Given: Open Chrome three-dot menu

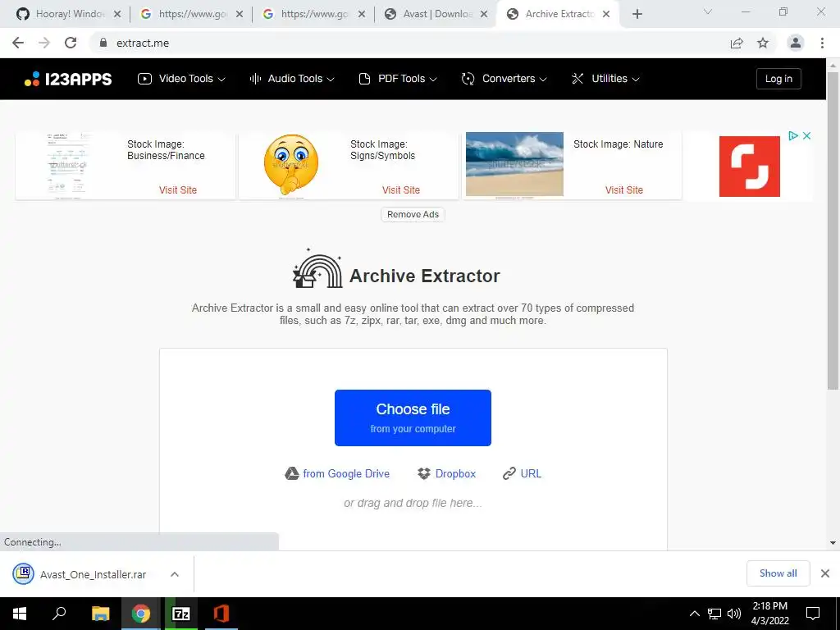Looking at the screenshot, I should [822, 43].
